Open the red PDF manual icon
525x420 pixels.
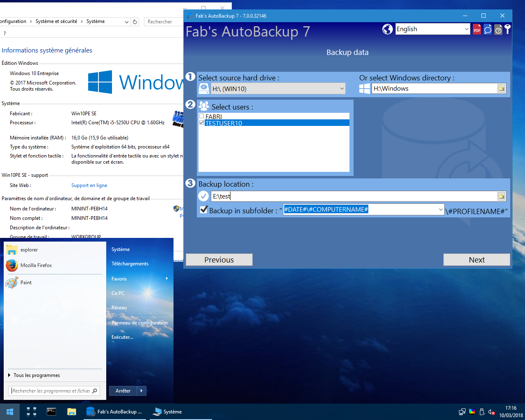[x=477, y=30]
